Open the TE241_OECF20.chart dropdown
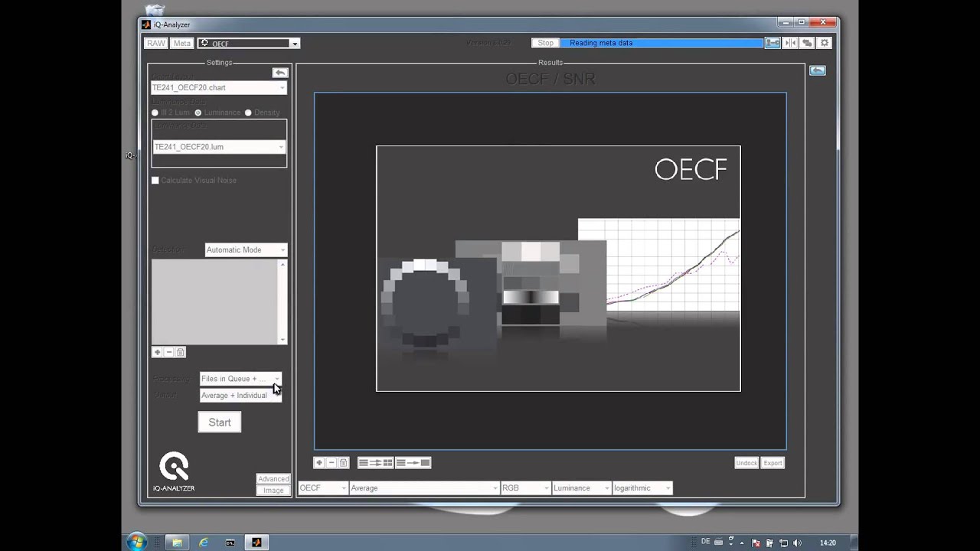 pyautogui.click(x=219, y=88)
